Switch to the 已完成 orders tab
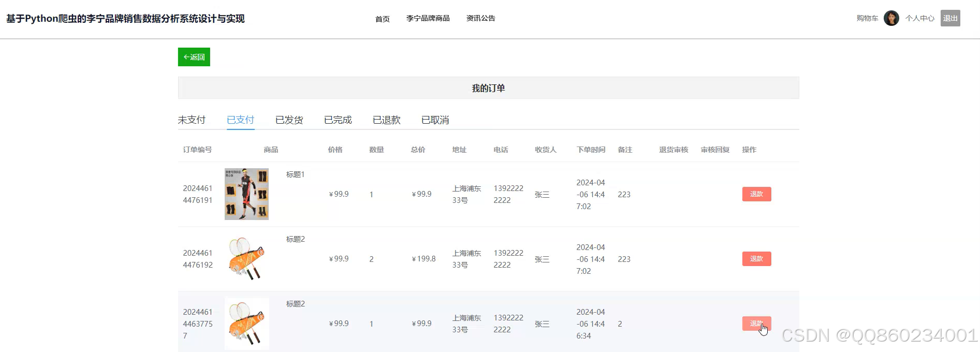This screenshot has width=980, height=352. pyautogui.click(x=338, y=120)
